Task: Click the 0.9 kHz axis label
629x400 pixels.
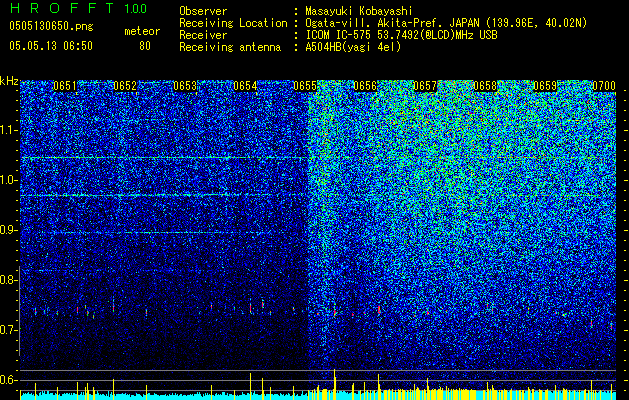Action: (x=8, y=230)
